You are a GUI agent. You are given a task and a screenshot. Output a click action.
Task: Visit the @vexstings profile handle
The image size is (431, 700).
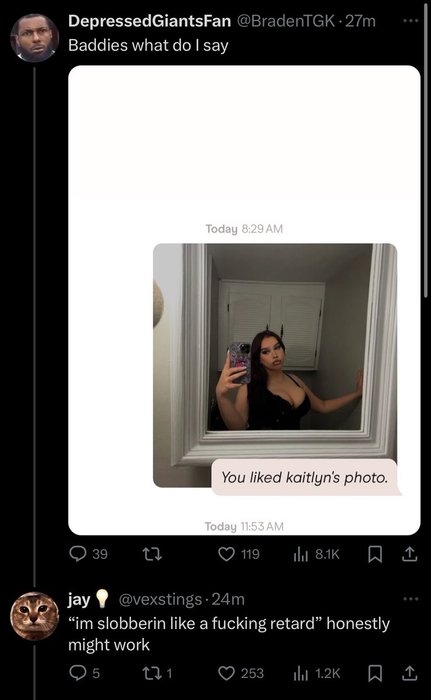click(x=160, y=599)
